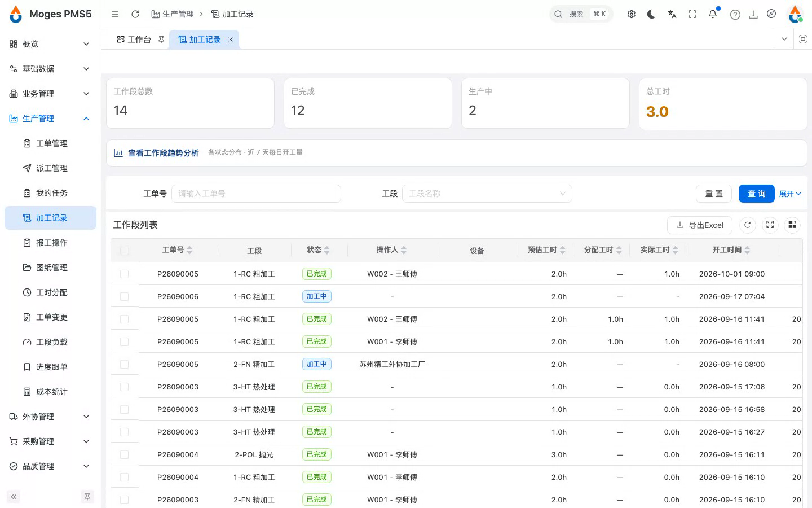
Task: Open the tab list dropdown chevron
Action: [x=784, y=39]
